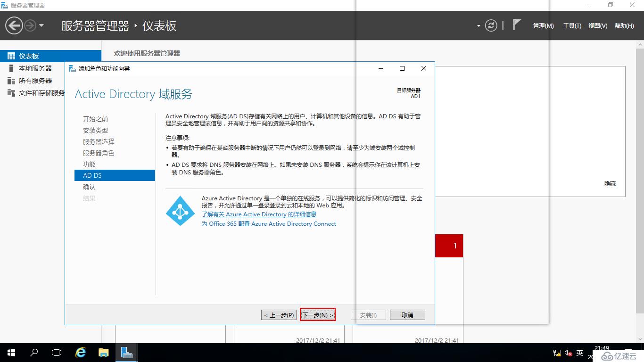Click the Azure Active Directory diamond icon

180,211
